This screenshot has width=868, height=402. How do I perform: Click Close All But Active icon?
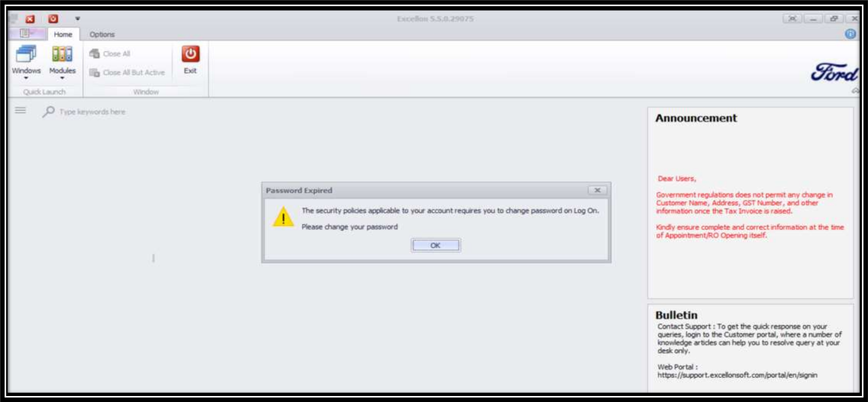tap(95, 72)
